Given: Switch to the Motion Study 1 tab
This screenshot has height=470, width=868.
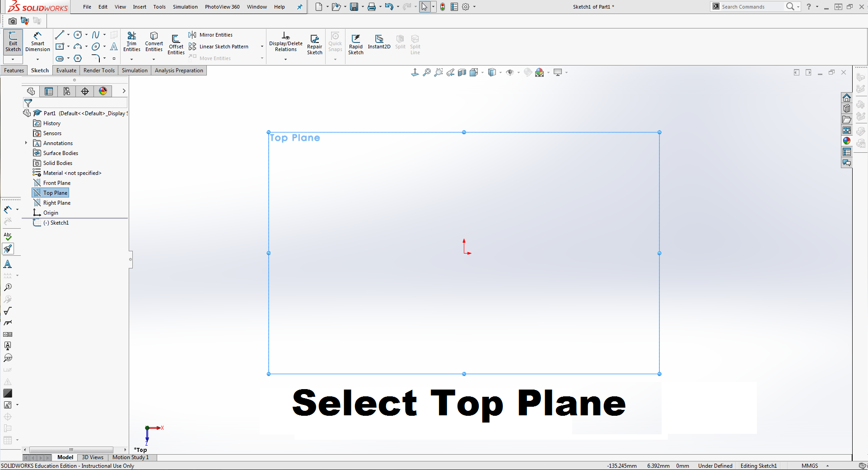Looking at the screenshot, I should [131, 457].
